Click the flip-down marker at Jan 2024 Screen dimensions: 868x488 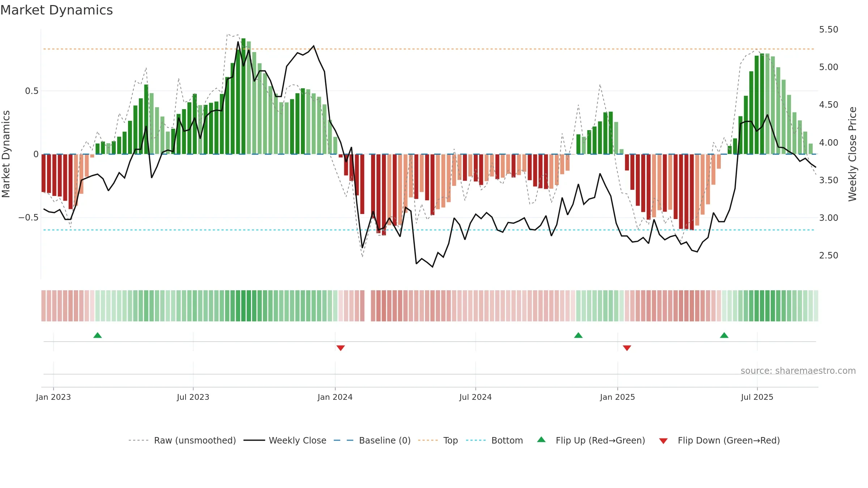pos(341,348)
